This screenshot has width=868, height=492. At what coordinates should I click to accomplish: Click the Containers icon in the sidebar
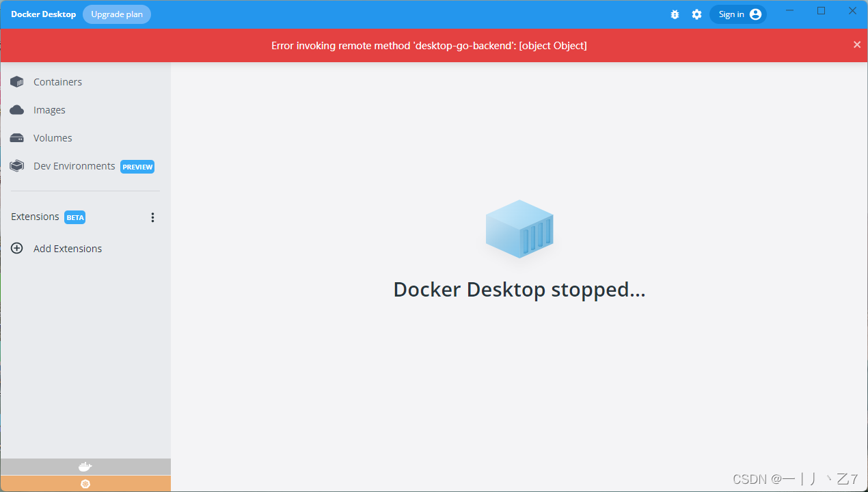(17, 82)
